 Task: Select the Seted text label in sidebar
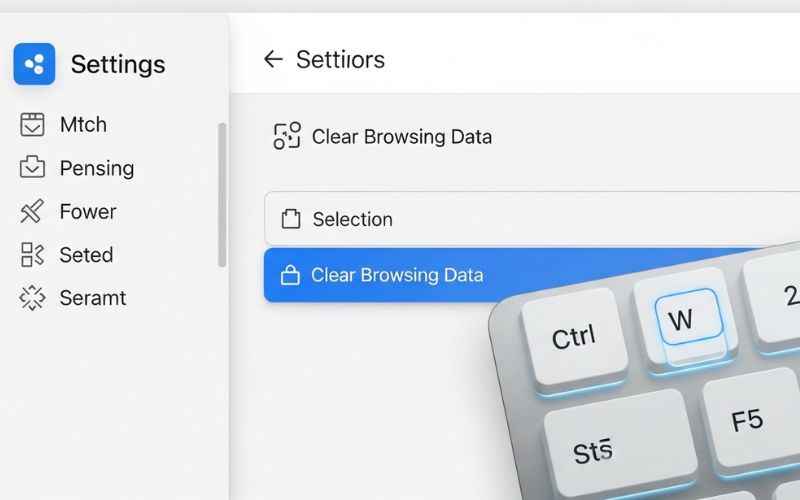pyautogui.click(x=86, y=255)
